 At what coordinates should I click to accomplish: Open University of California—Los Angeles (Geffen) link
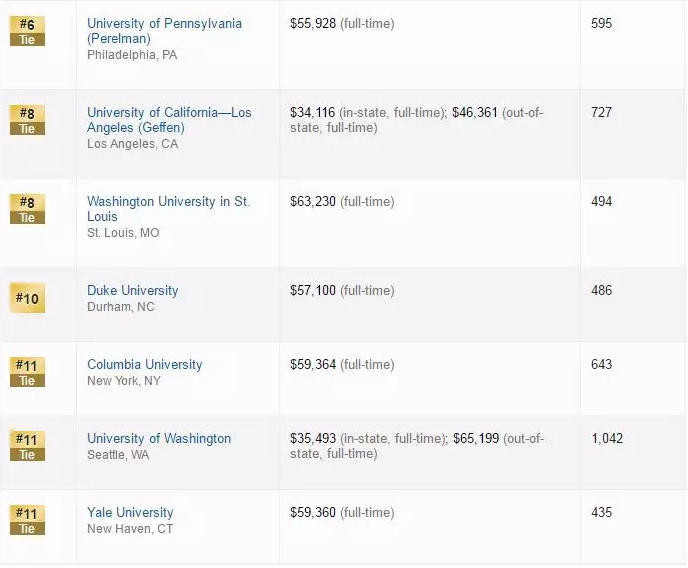point(168,120)
